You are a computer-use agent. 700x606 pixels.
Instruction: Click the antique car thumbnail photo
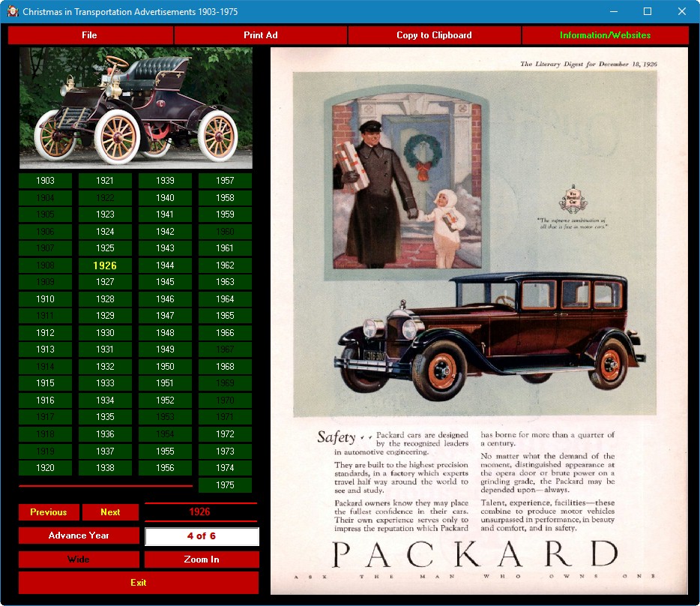pyautogui.click(x=136, y=108)
